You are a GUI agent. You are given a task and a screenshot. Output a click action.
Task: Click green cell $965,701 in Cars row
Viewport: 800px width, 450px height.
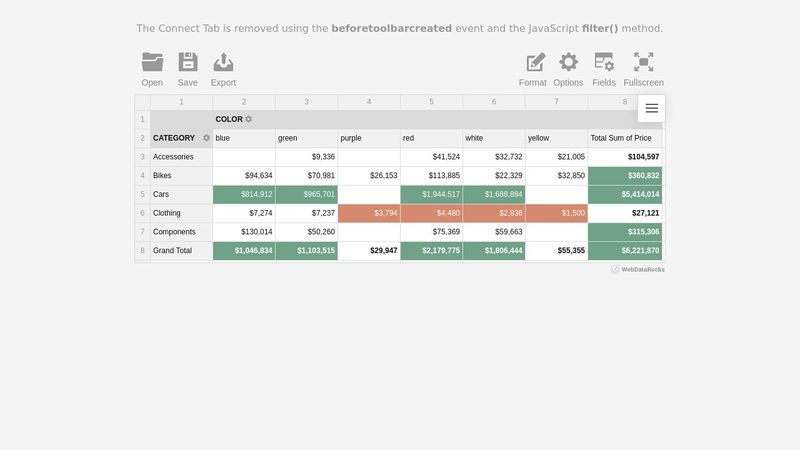pyautogui.click(x=306, y=194)
